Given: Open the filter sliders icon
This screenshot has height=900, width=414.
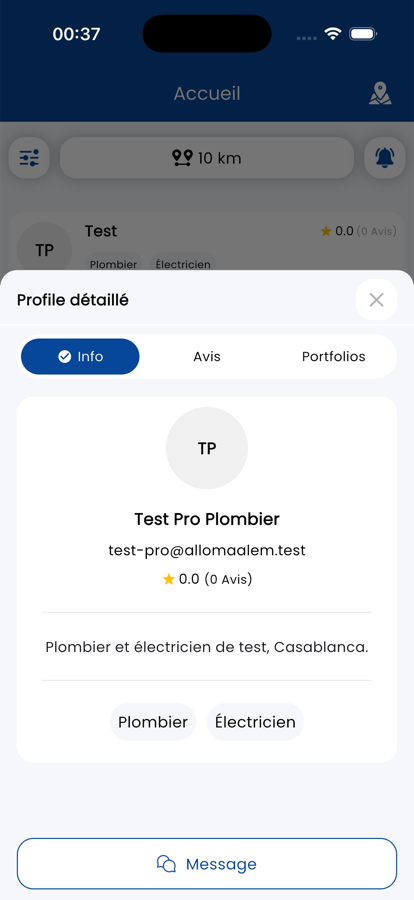Looking at the screenshot, I should click(x=29, y=157).
